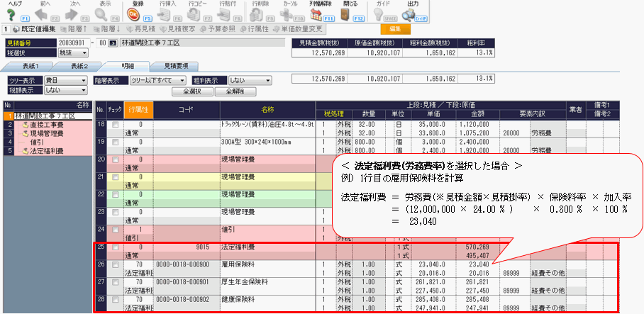Check the checkbox on row 25 法定福利費
The height and width of the screenshot is (314, 644).
pos(116,247)
